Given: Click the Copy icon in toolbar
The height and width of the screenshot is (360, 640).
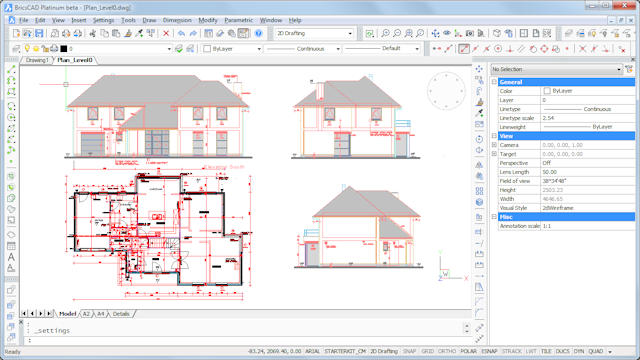Looking at the screenshot, I should point(104,33).
